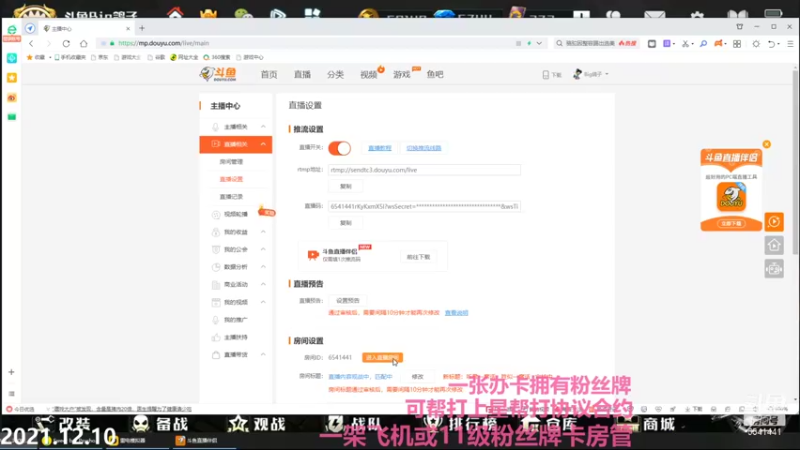This screenshot has width=800, height=450.
Task: Click the scissors screenshot tool icon
Action: coord(685,44)
